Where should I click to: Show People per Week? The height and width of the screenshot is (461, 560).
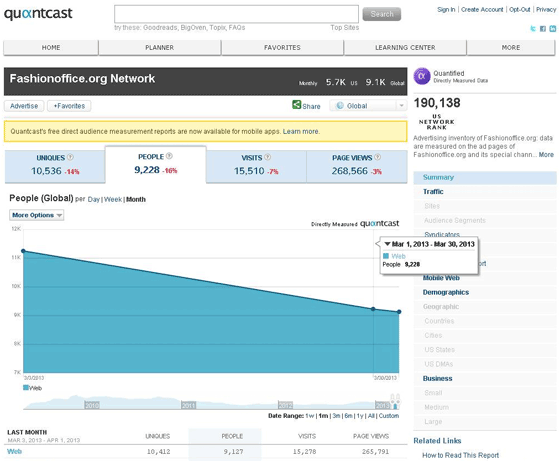(113, 199)
